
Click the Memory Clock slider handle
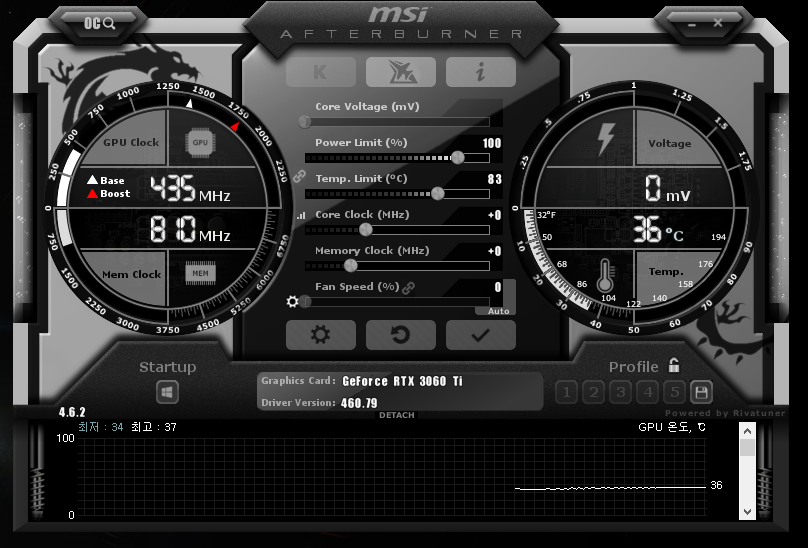point(350,266)
